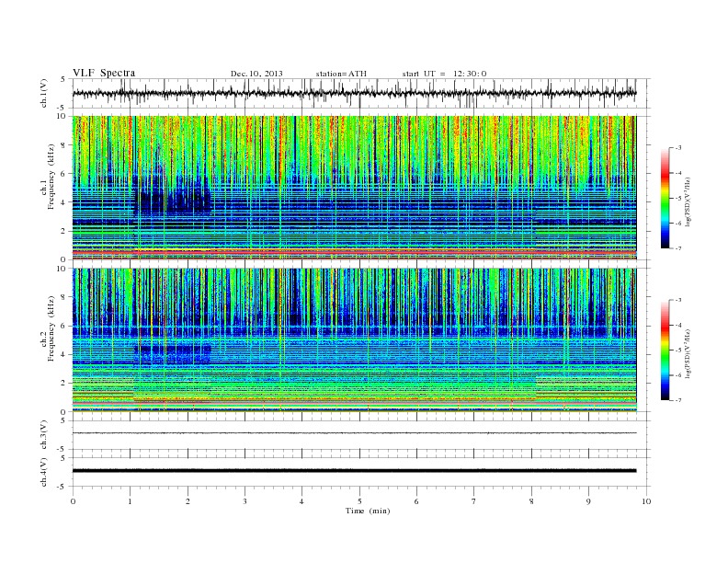
Task: Click the "-3" label on ch.1 colorbar
Action: [x=677, y=148]
